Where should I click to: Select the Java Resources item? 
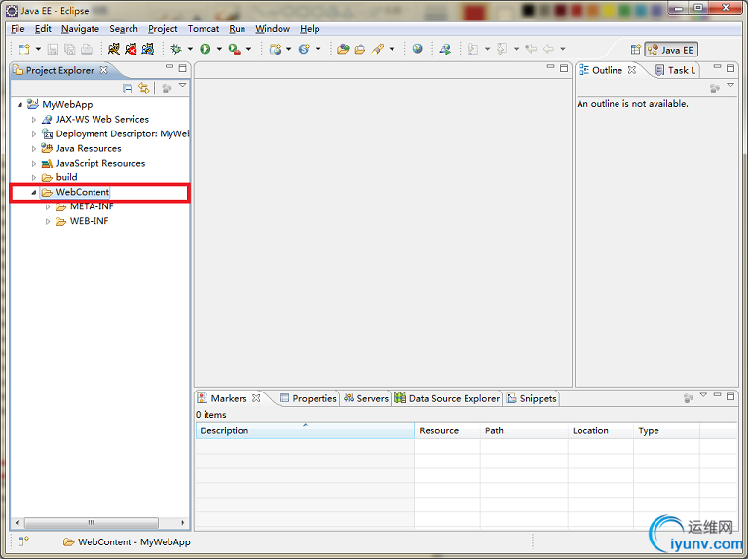(89, 149)
